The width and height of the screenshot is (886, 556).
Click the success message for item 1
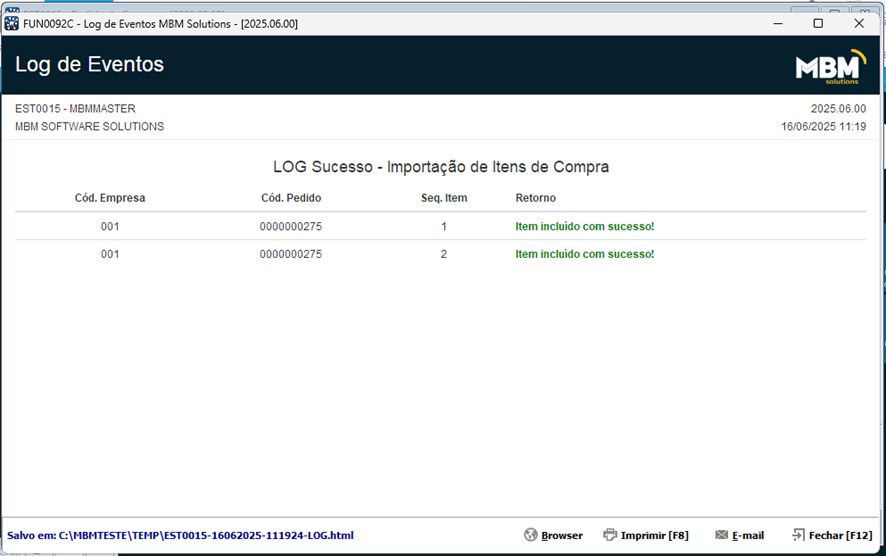(x=585, y=227)
